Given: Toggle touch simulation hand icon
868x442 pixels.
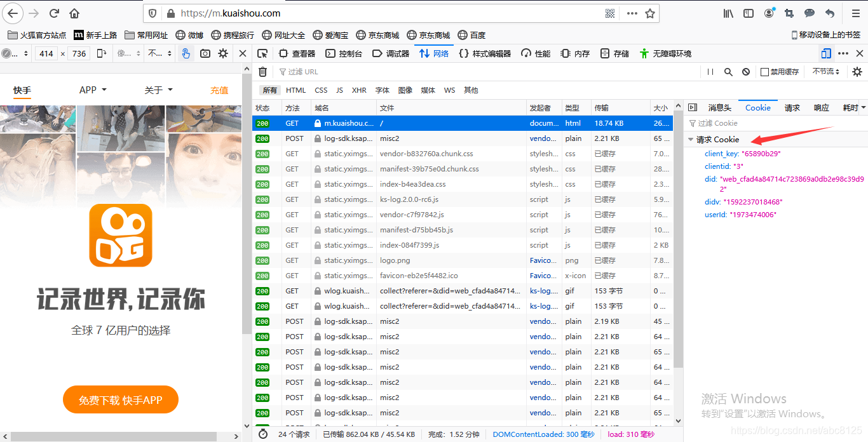Looking at the screenshot, I should 186,54.
